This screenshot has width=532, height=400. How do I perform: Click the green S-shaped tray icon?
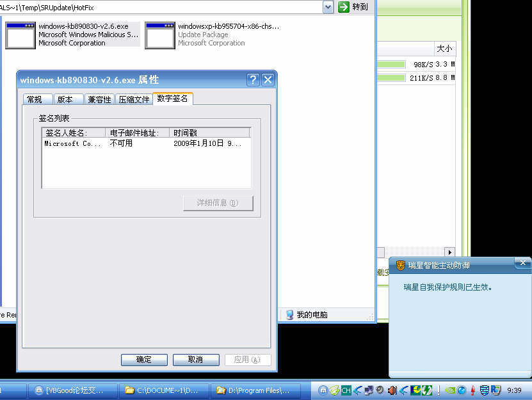tap(334, 390)
